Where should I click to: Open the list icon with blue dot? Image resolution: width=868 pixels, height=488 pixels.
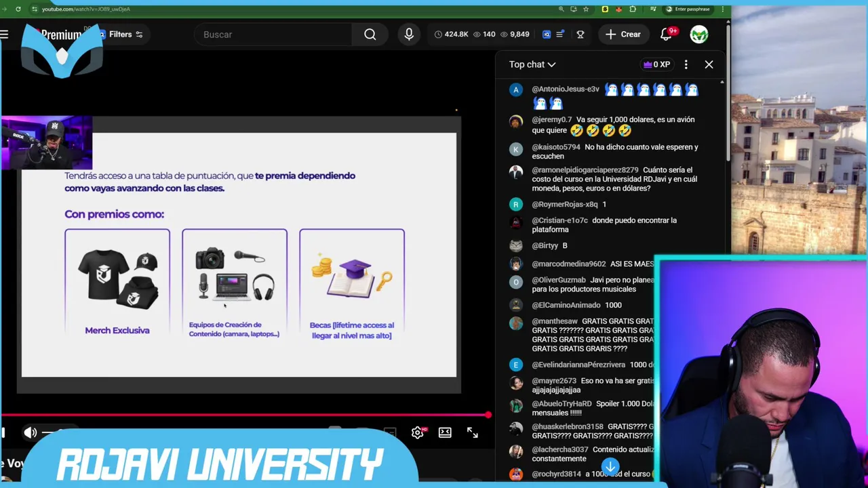point(560,34)
